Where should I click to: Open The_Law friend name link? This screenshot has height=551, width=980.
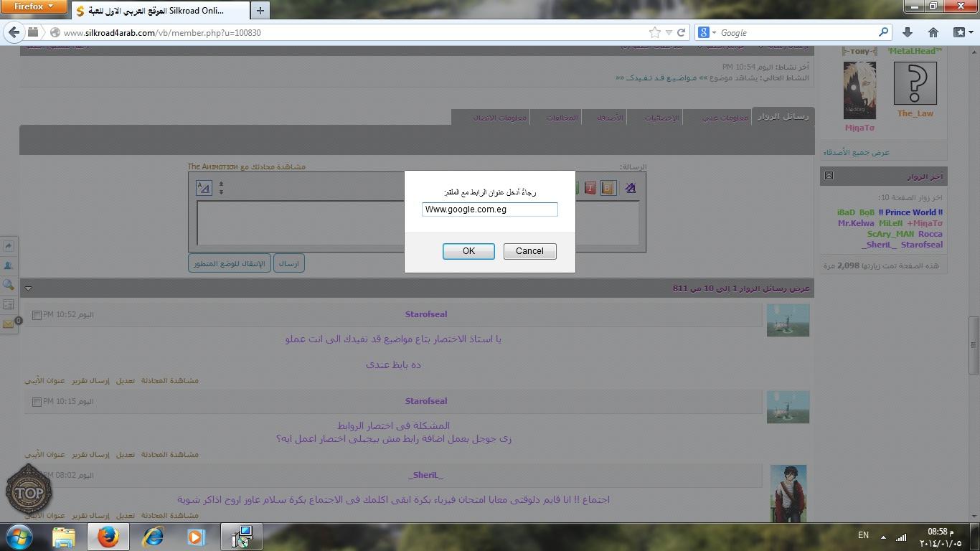915,113
